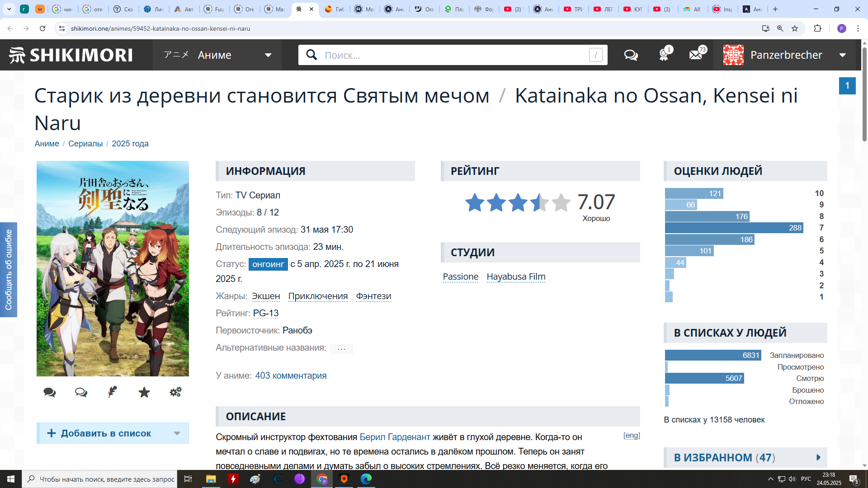Click the zoom magnifier icon in address bar
This screenshot has width=868, height=488.
pyautogui.click(x=780, y=28)
